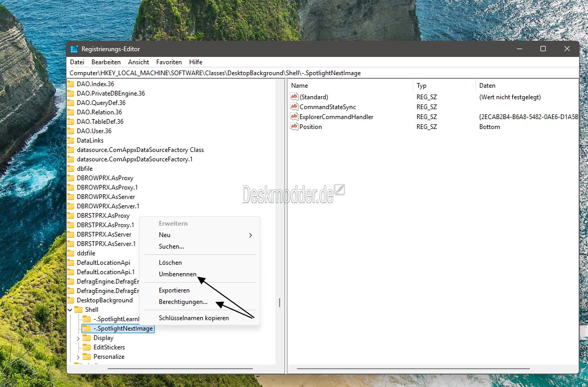Click the ExplorerCommandHandler value icon
The width and height of the screenshot is (588, 387).
[294, 117]
